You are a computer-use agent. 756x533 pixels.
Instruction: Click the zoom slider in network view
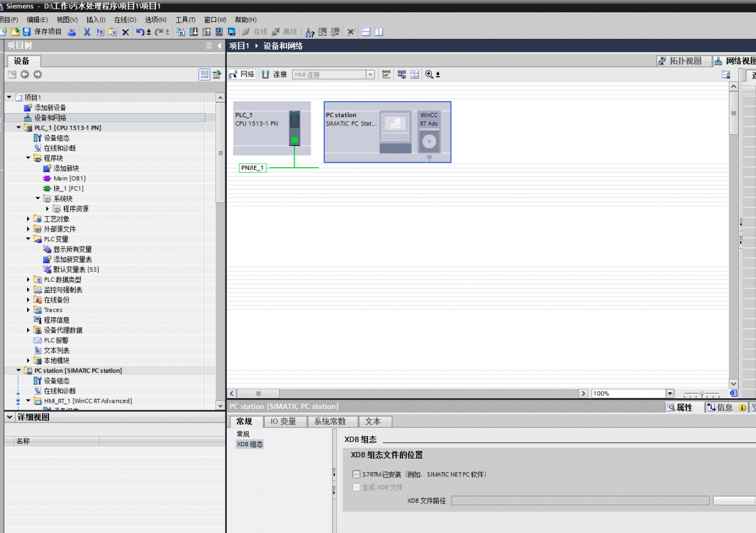tap(702, 394)
